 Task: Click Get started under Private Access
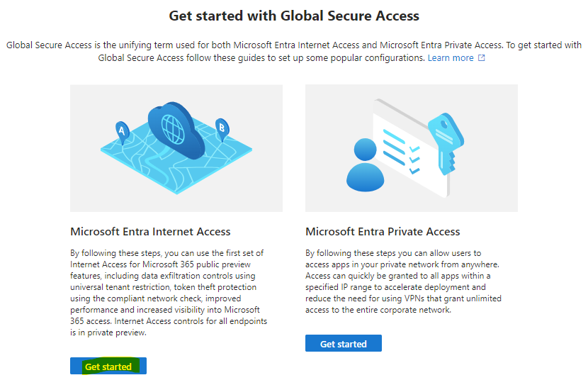(x=343, y=343)
